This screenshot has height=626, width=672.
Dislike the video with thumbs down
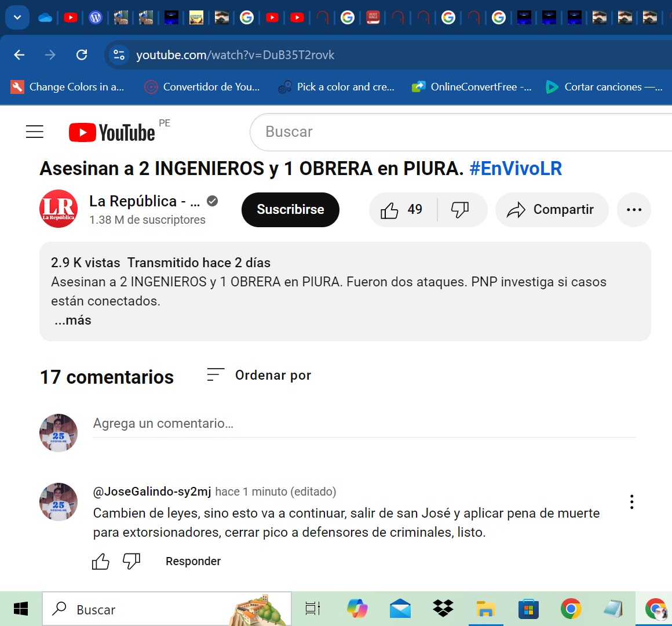point(460,210)
